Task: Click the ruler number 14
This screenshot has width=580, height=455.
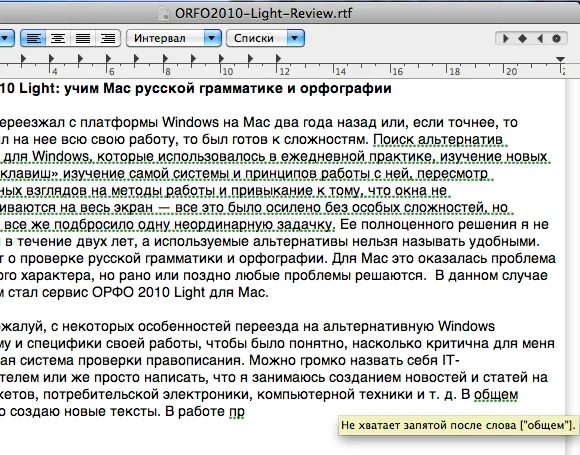Action: point(340,71)
